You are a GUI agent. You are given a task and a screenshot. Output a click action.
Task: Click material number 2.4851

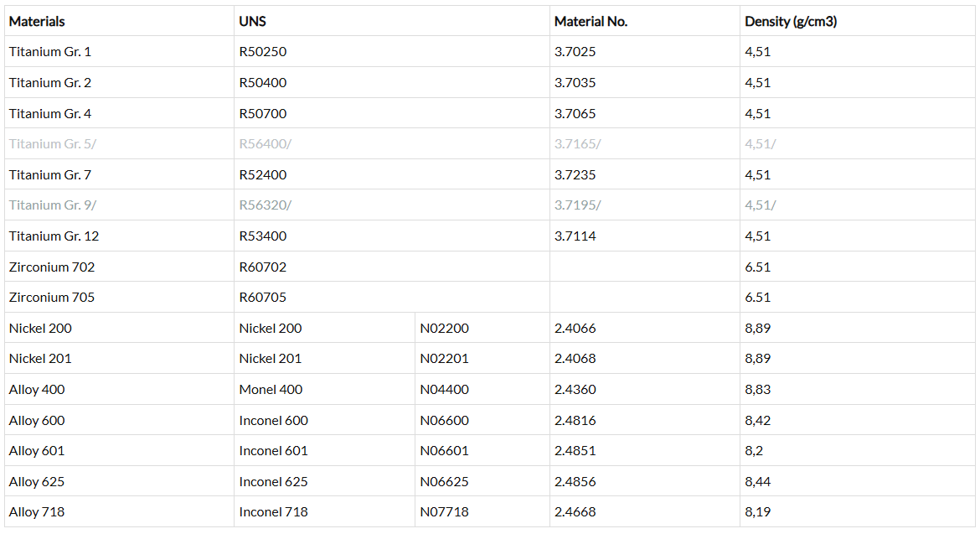pyautogui.click(x=575, y=451)
